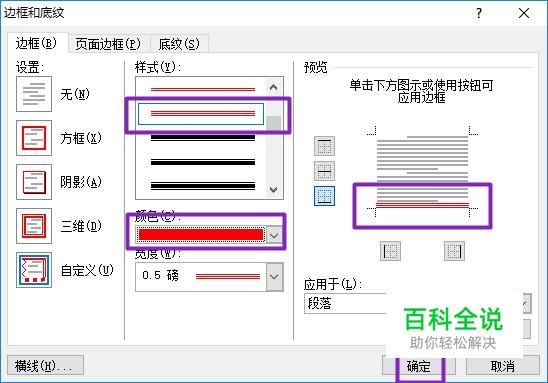
Task: Toggle the bottom border button in preview
Action: (324, 196)
